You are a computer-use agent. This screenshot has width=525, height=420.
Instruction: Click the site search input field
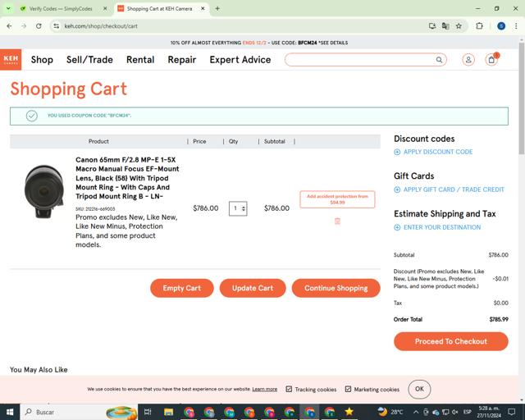tap(361, 60)
